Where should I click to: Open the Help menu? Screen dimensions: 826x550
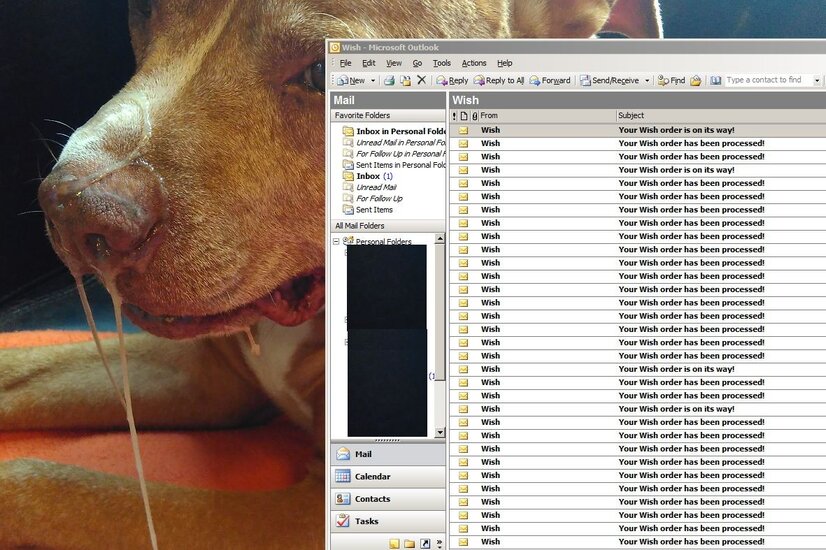[505, 63]
